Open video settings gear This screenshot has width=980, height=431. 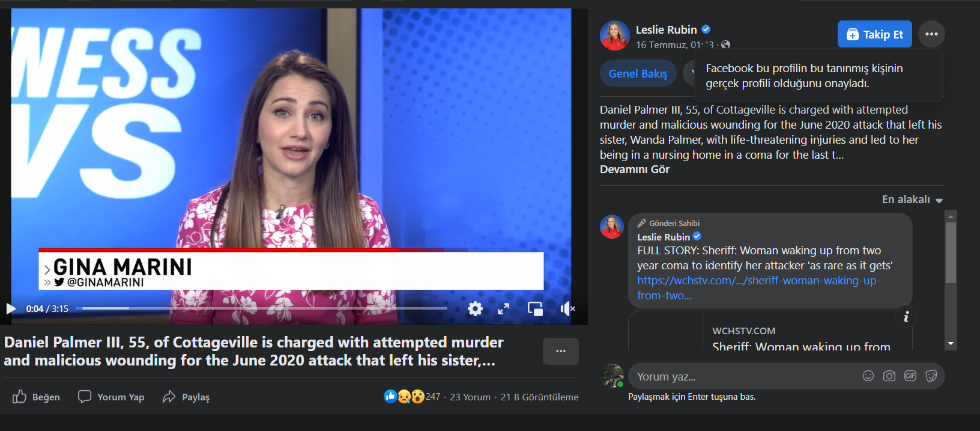point(475,309)
